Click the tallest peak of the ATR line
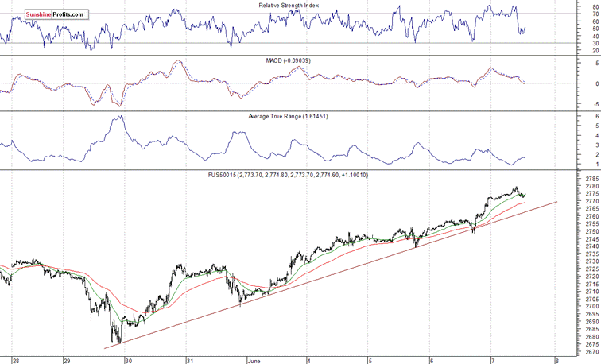 tap(118, 117)
